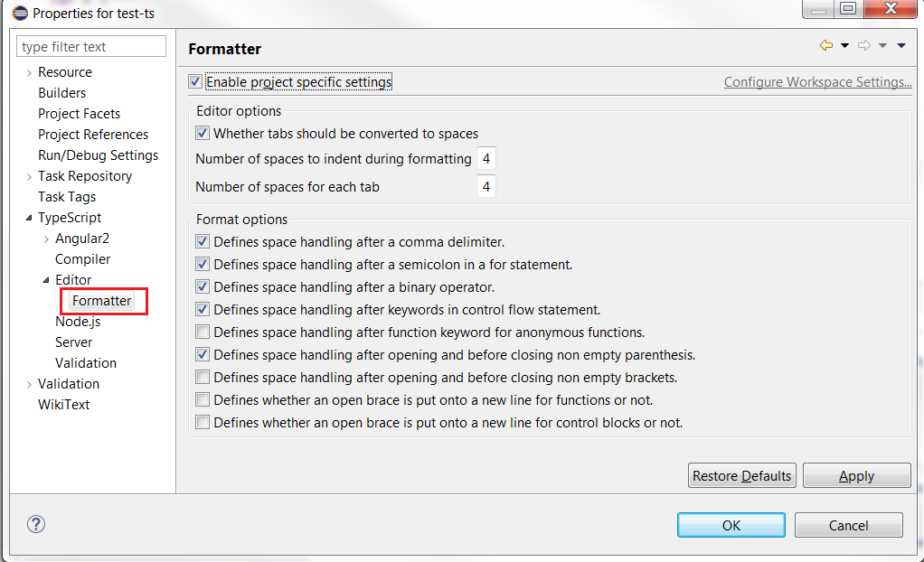This screenshot has width=924, height=562.
Task: Uncheck space handling after a comma delimiter
Action: coord(203,241)
